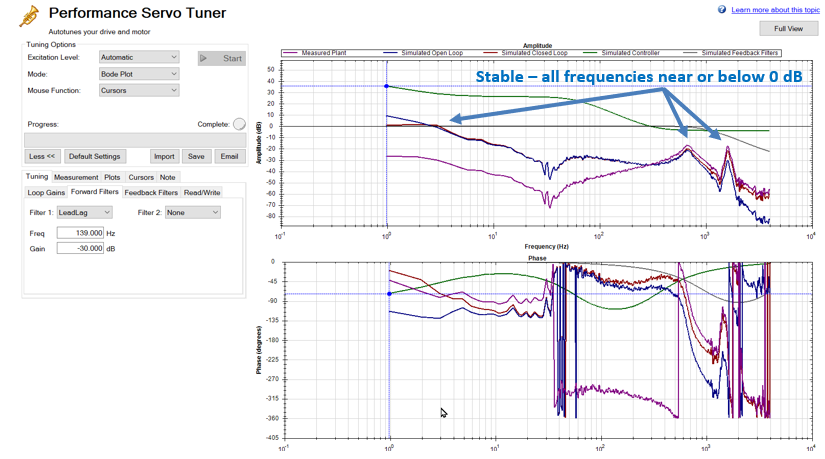825x459 pixels.
Task: Open Learn more about this topic link
Action: pyautogui.click(x=775, y=9)
